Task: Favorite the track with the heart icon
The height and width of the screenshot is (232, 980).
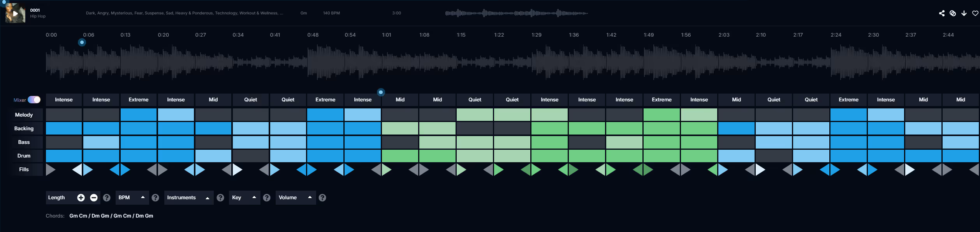Action: coord(975,13)
